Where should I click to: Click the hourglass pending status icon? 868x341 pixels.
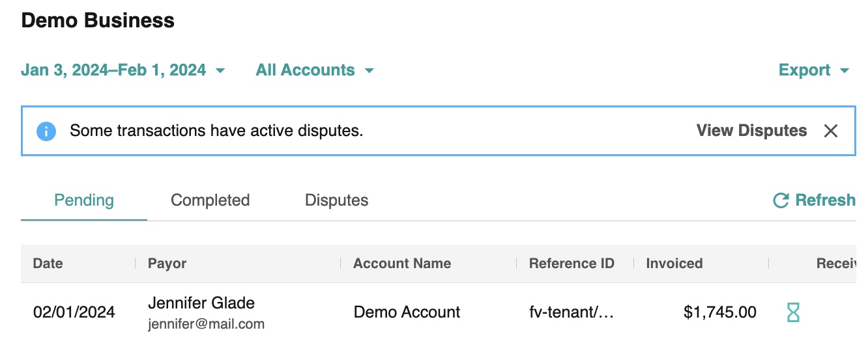(x=793, y=312)
